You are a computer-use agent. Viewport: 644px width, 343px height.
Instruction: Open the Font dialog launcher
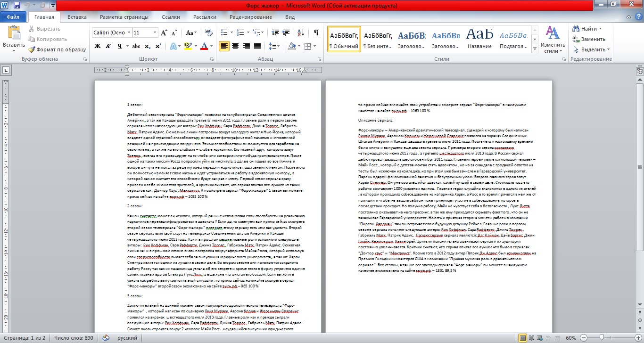pyautogui.click(x=213, y=59)
